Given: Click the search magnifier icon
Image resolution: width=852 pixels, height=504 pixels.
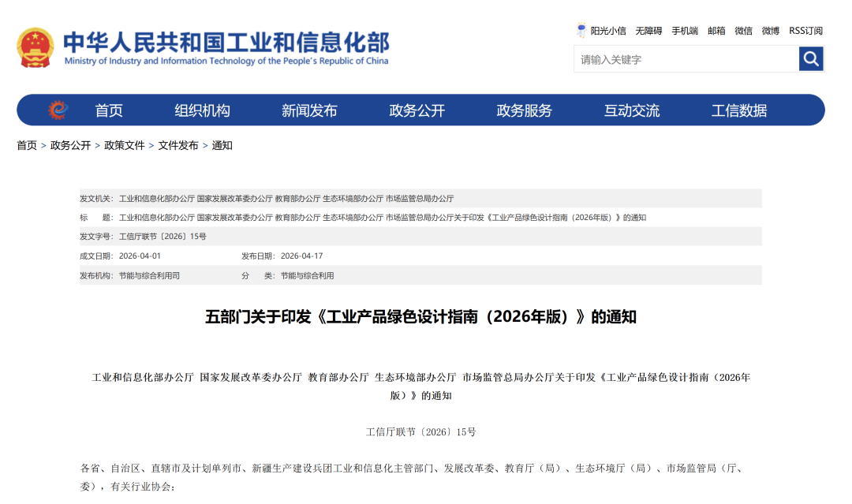Looking at the screenshot, I should pyautogui.click(x=811, y=58).
